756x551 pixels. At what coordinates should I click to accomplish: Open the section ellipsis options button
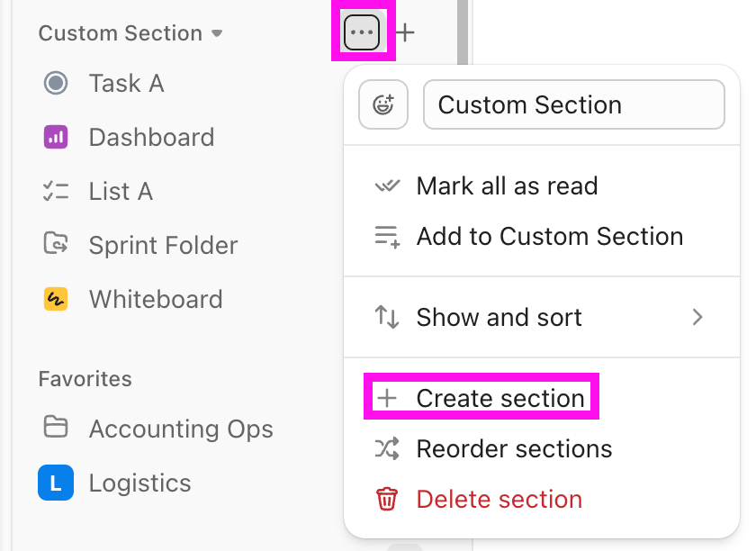[362, 32]
